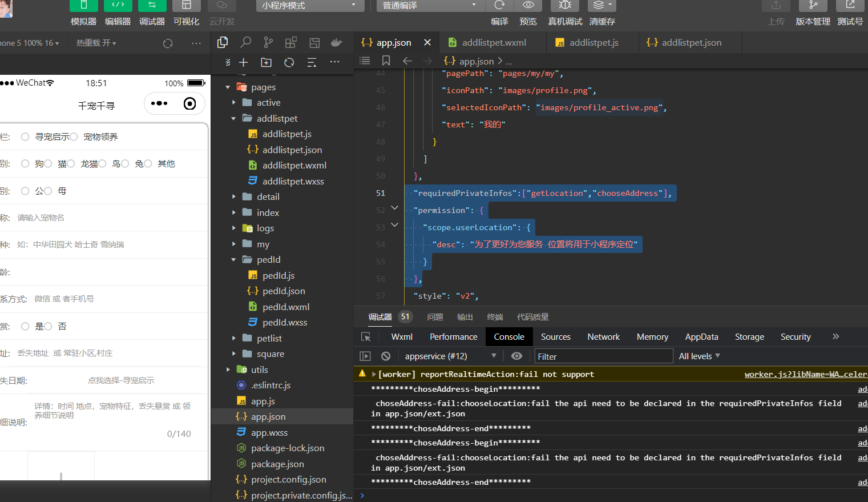Open the source control branch icon
The width and height of the screenshot is (868, 502).
pyautogui.click(x=268, y=42)
